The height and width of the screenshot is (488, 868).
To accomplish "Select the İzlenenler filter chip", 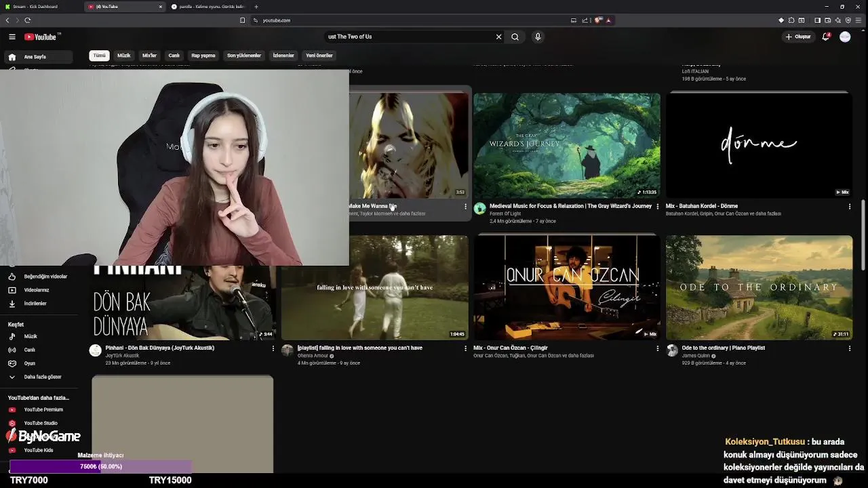I will [x=283, y=56].
